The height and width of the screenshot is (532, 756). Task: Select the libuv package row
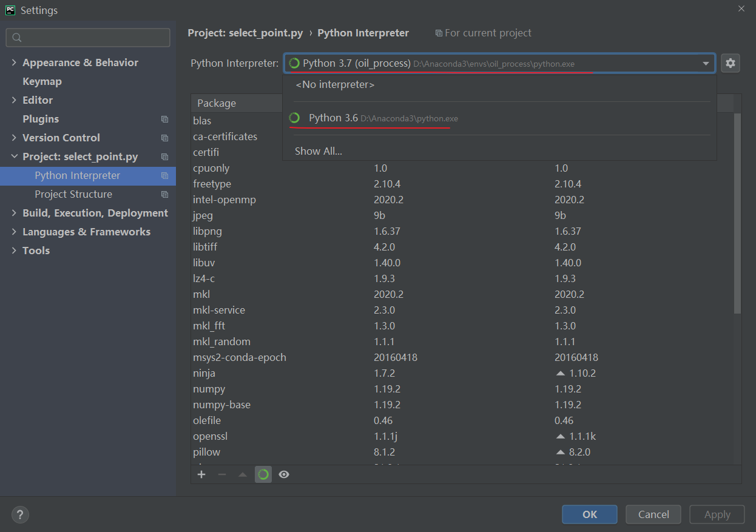[462, 263]
